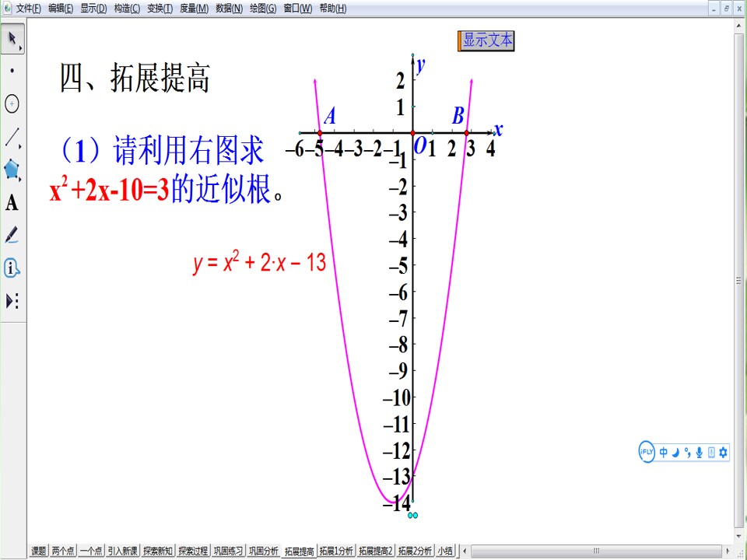This screenshot has width=747, height=560.
Task: Click the blue text (1)请利用右图求
Action: pos(160,150)
